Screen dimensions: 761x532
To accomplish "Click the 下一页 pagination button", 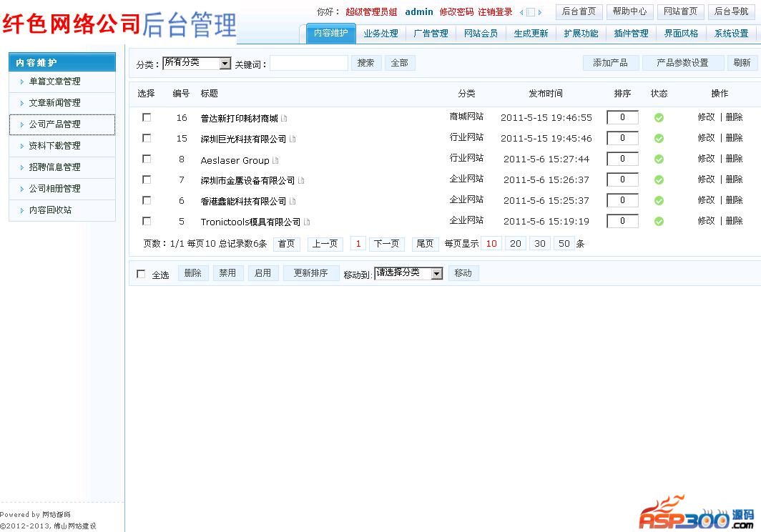I will (386, 244).
